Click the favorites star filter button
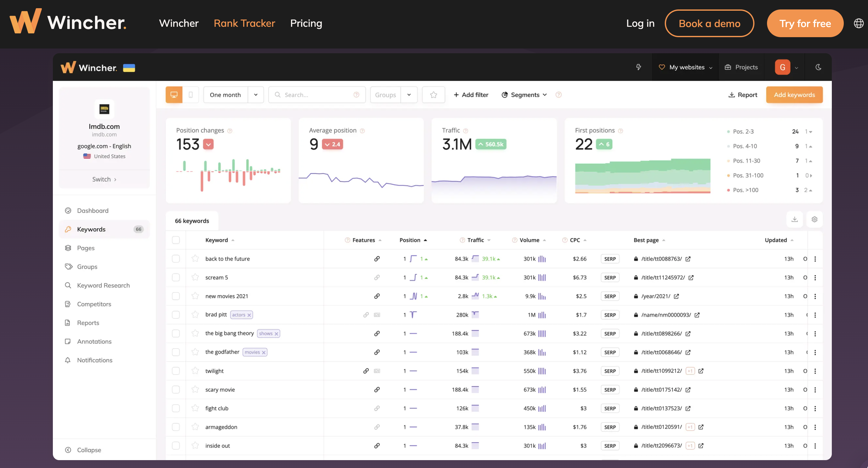Viewport: 868px width, 468px height. click(433, 95)
